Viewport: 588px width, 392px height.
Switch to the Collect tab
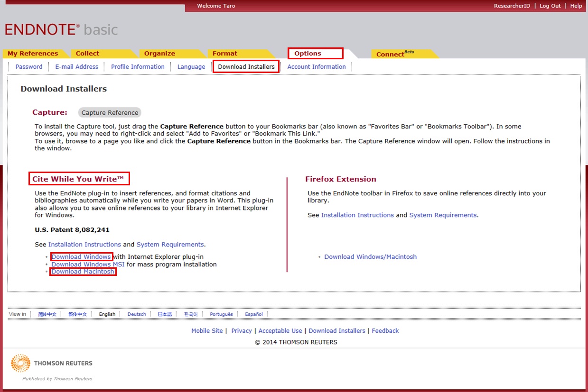88,54
